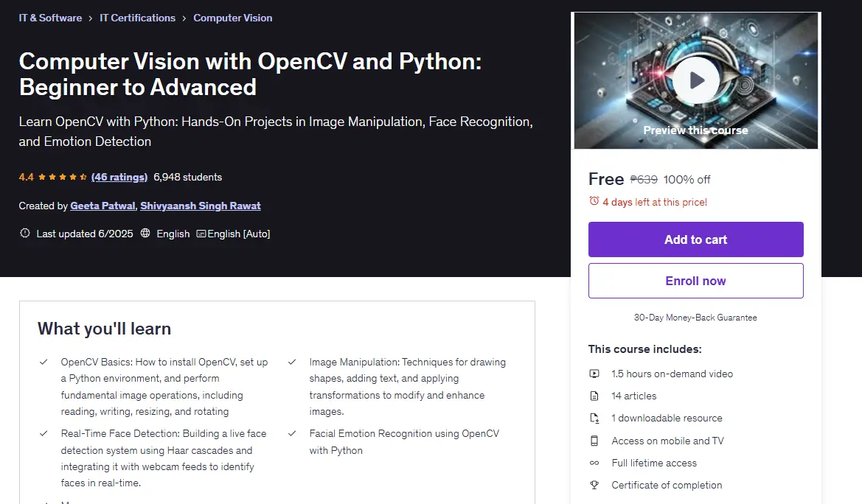Click the English [Auto] captions text

(x=239, y=234)
